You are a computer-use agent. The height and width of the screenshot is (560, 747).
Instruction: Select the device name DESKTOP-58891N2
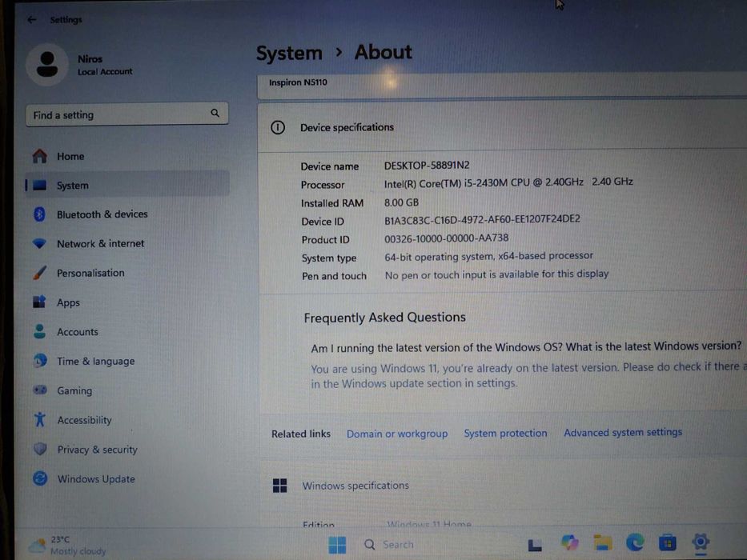[427, 166]
